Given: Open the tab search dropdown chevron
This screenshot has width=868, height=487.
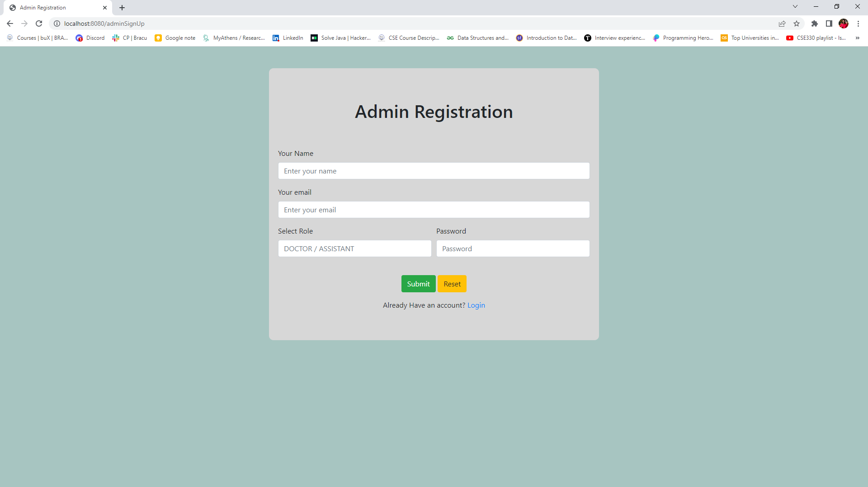Looking at the screenshot, I should pyautogui.click(x=795, y=6).
